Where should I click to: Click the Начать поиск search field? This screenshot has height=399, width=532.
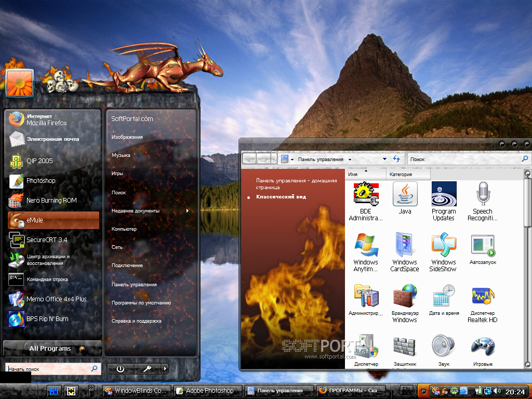(53, 369)
